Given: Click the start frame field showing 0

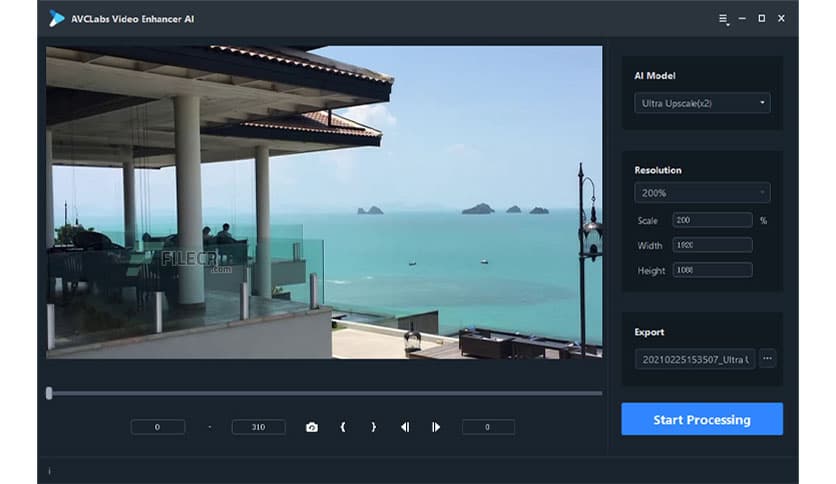Looking at the screenshot, I should click(158, 427).
